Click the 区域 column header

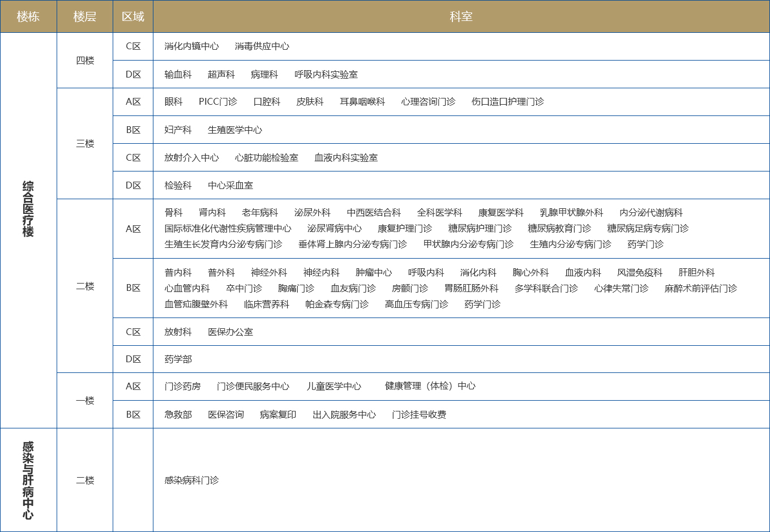click(133, 16)
